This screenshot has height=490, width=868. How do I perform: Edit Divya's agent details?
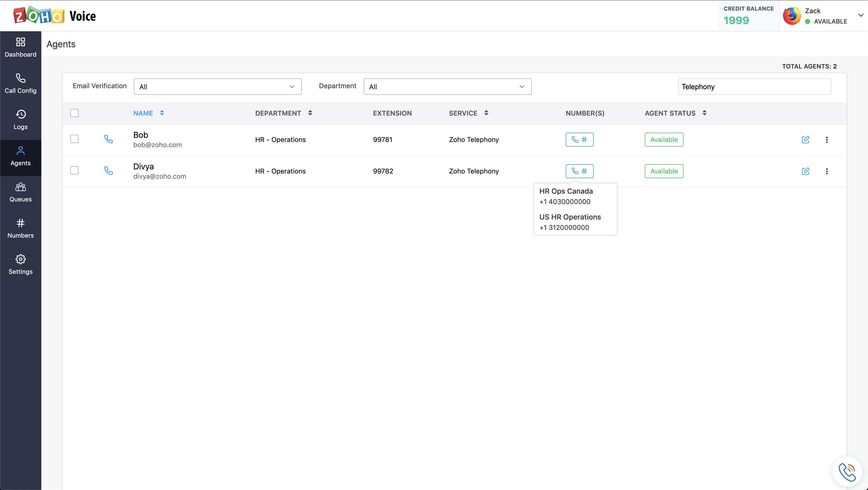pyautogui.click(x=805, y=171)
